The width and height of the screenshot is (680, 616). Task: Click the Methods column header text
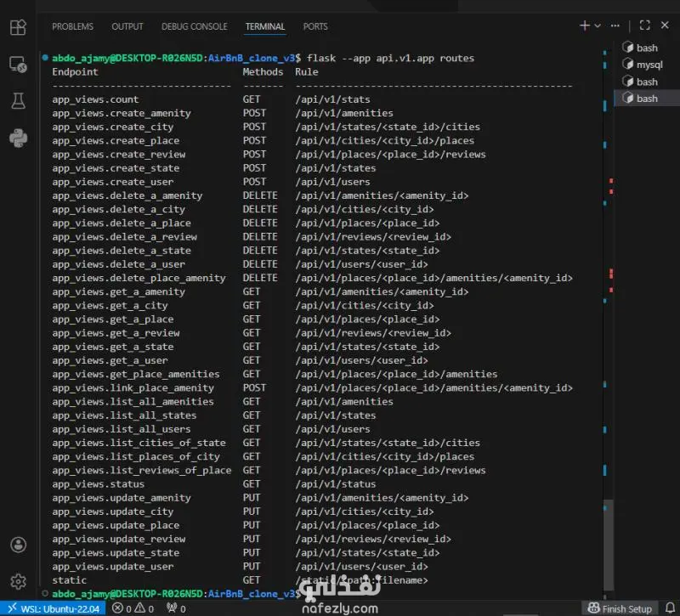point(263,72)
